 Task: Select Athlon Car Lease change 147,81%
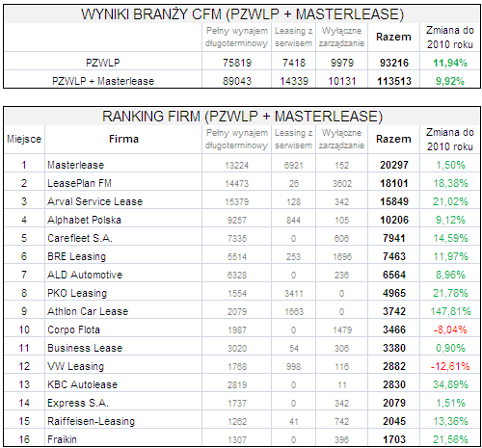click(x=450, y=311)
